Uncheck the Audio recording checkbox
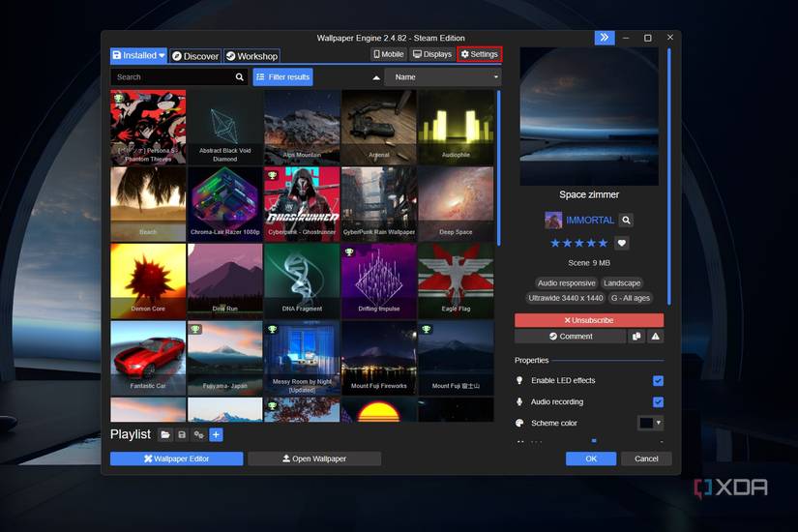798x532 pixels. 658,401
